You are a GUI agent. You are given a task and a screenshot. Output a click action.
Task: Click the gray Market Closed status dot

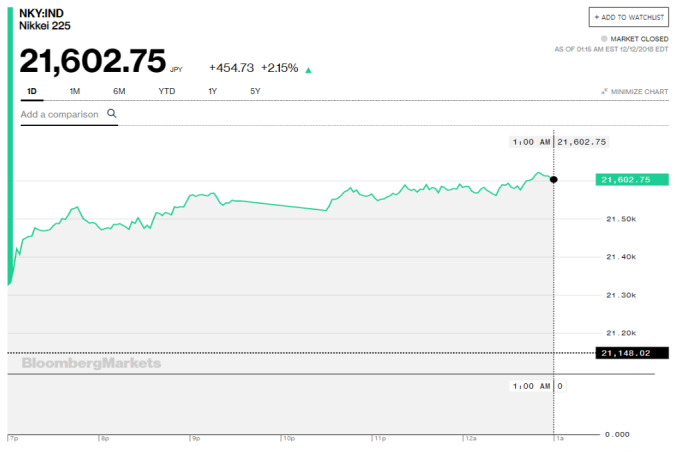coord(604,39)
